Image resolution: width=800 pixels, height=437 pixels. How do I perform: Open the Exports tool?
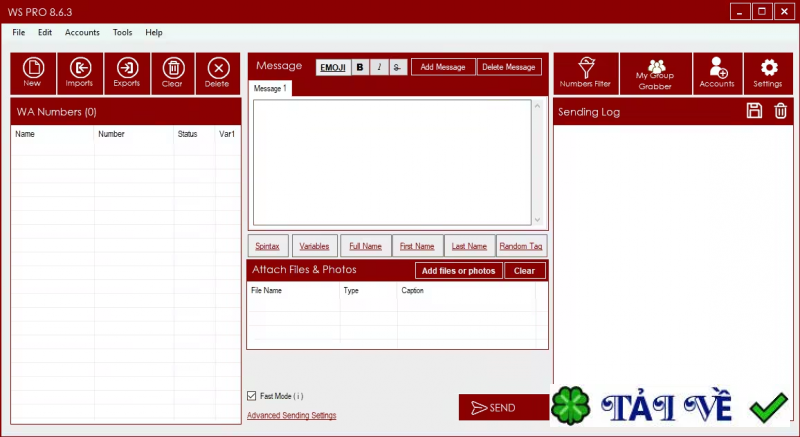click(x=127, y=73)
